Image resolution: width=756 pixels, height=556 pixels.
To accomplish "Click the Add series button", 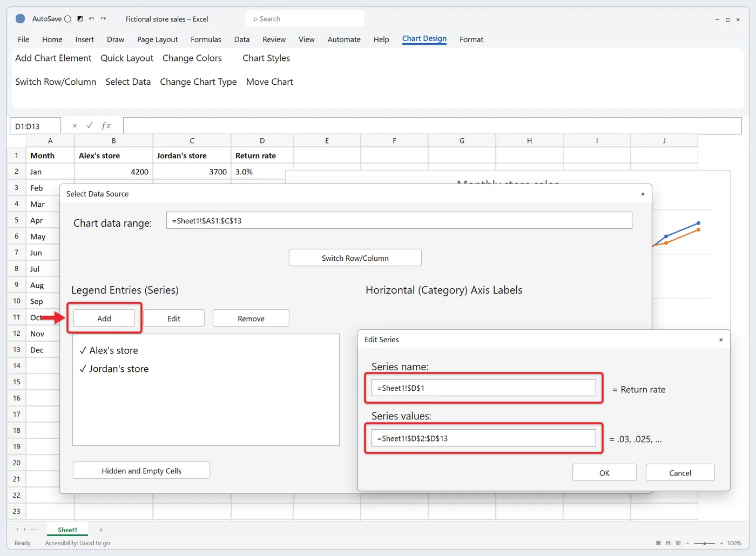I will [104, 318].
